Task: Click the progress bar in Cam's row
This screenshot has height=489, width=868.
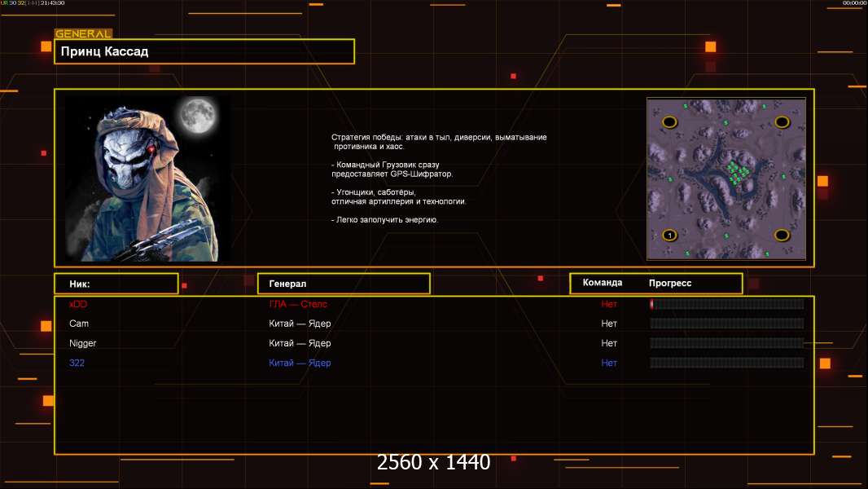Action: 726,324
